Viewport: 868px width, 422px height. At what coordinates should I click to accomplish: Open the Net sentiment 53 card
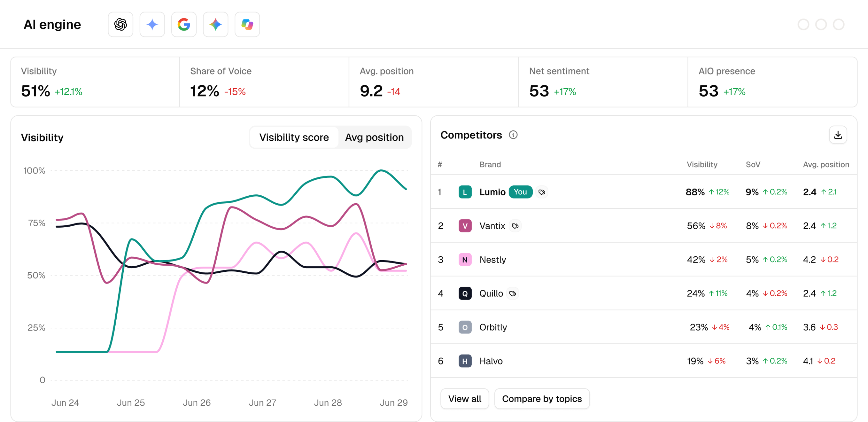(x=603, y=82)
